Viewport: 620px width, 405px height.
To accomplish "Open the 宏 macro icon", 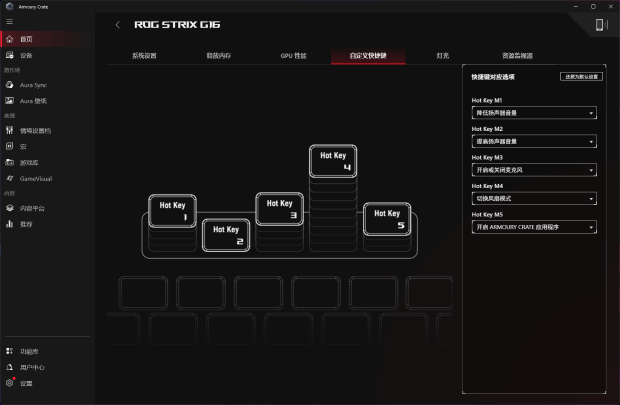I will click(9, 146).
